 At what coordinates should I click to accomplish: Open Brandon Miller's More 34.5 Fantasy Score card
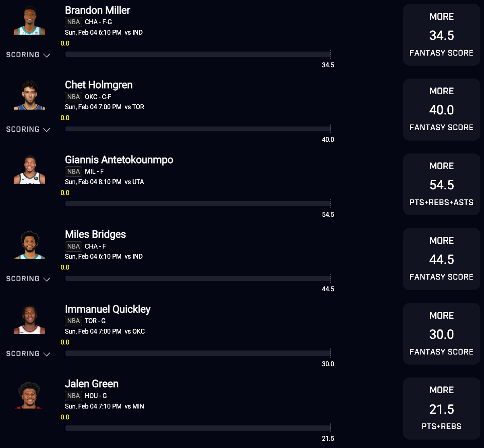click(441, 35)
